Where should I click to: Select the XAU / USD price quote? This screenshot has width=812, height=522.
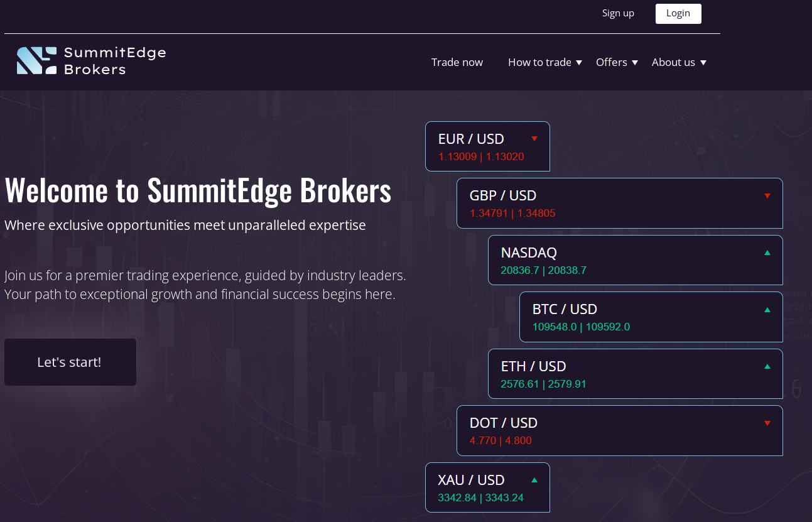pyautogui.click(x=480, y=498)
